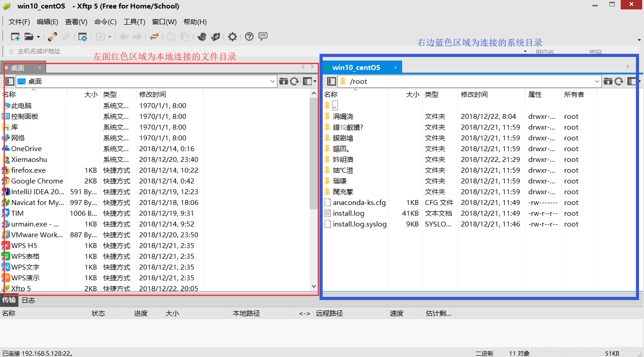Viewport: 644px width, 357px height.
Task: Click the green-leaf Xmanager toolbar icon
Action: coord(216,37)
